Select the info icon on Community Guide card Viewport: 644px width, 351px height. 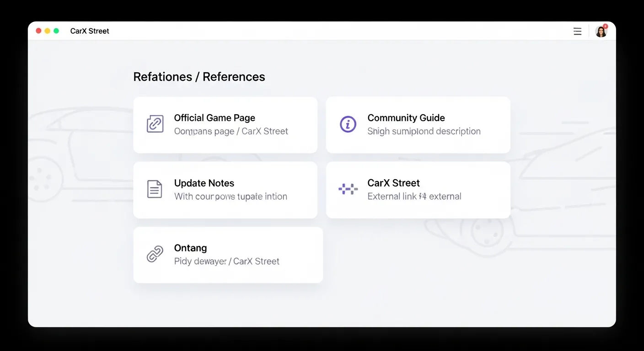(x=348, y=124)
